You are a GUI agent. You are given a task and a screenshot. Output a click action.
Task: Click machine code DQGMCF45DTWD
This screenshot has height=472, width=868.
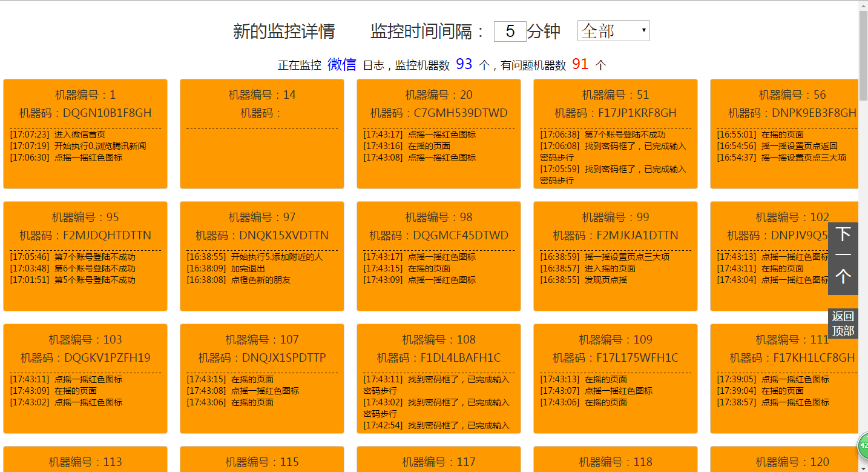pyautogui.click(x=461, y=236)
